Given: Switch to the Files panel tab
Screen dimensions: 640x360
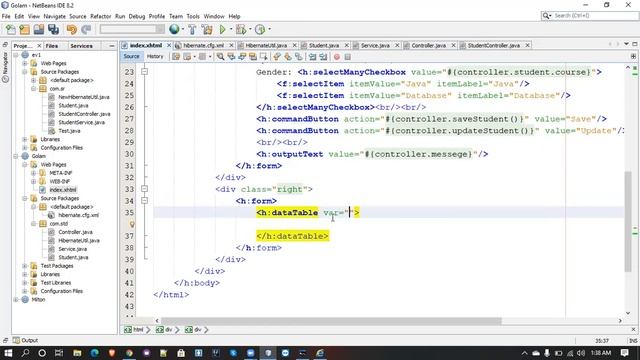Looking at the screenshot, I should click(x=52, y=46).
